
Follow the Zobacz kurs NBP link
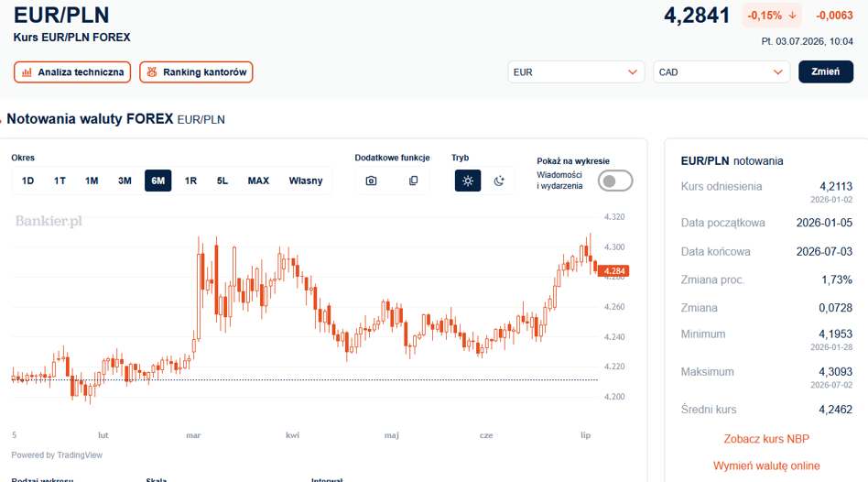click(x=766, y=439)
